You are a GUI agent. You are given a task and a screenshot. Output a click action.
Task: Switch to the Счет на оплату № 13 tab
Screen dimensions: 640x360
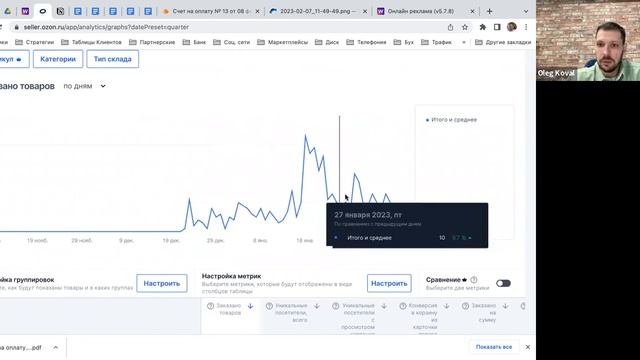[211, 11]
